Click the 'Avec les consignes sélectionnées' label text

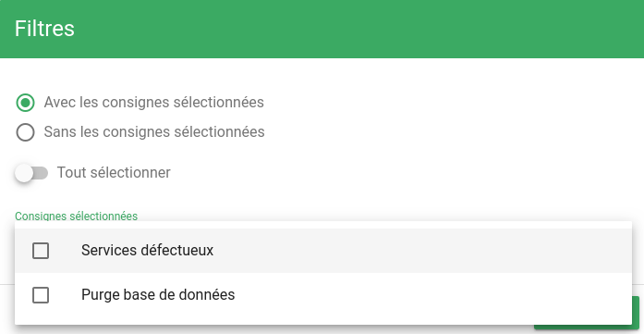[154, 103]
